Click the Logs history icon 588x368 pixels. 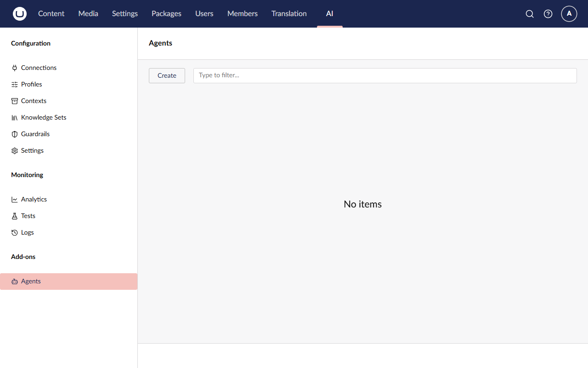pos(15,232)
